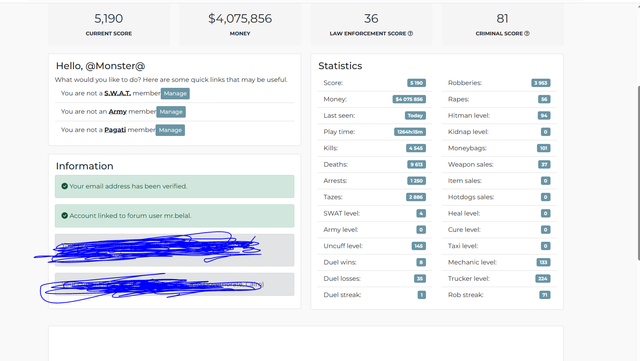This screenshot has width=640, height=361.
Task: Click the Rob streak badge '71'
Action: point(544,295)
